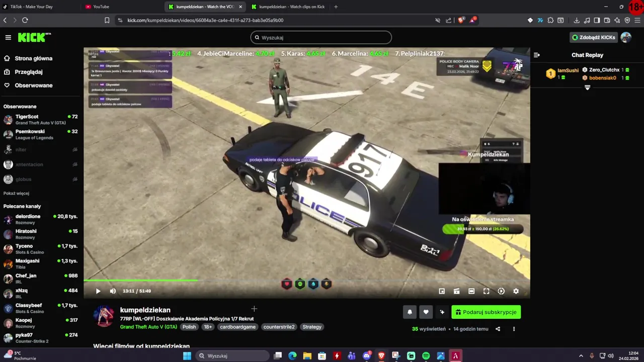Reload the page
This screenshot has width=644, height=362.
tap(25, 20)
